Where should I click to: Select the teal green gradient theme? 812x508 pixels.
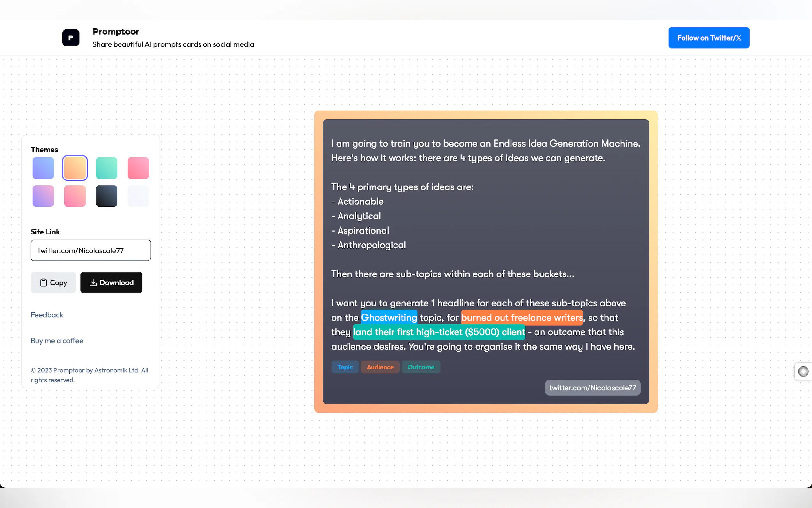coord(106,168)
